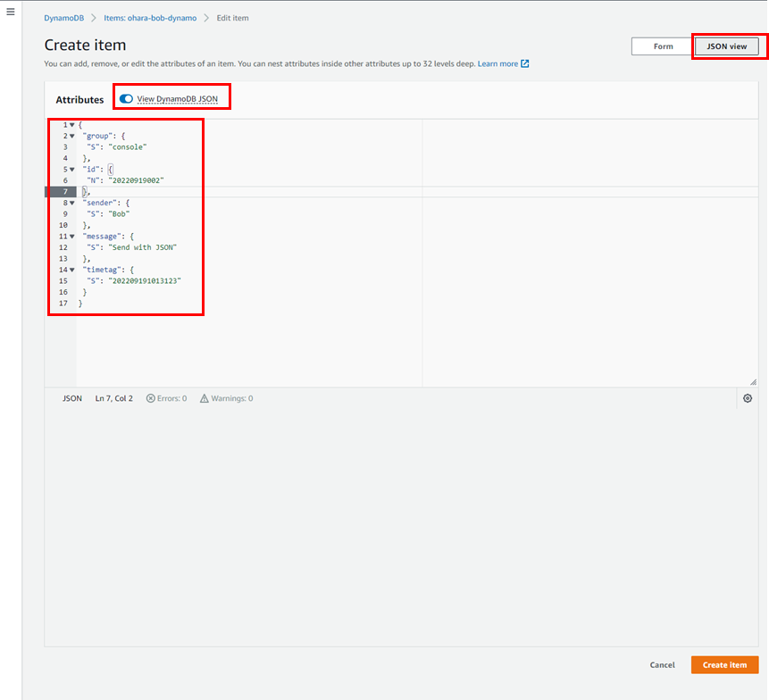
Task: Switch to the JSON view tab
Action: point(727,46)
